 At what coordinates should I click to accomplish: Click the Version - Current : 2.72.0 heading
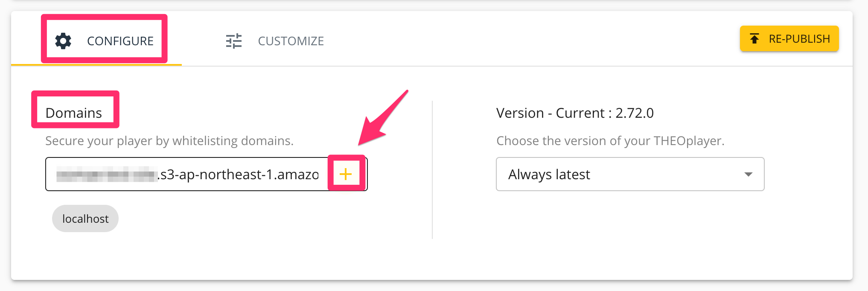click(575, 113)
